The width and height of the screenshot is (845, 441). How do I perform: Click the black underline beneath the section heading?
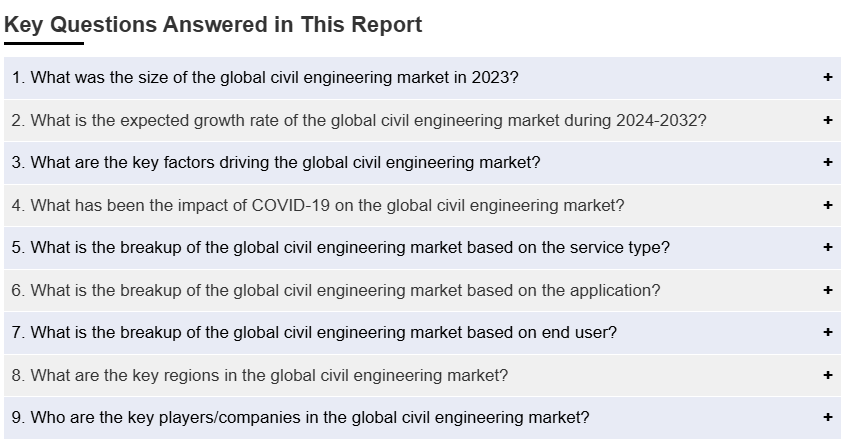pos(44,44)
